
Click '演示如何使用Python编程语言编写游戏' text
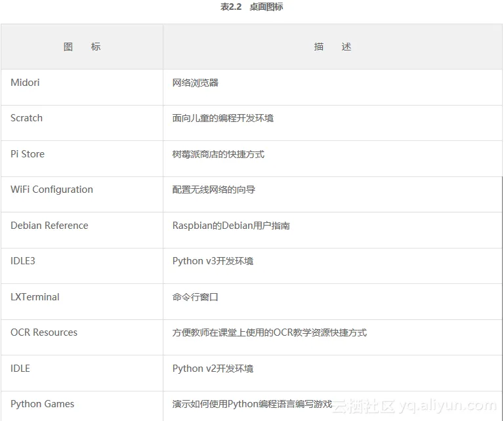point(252,404)
